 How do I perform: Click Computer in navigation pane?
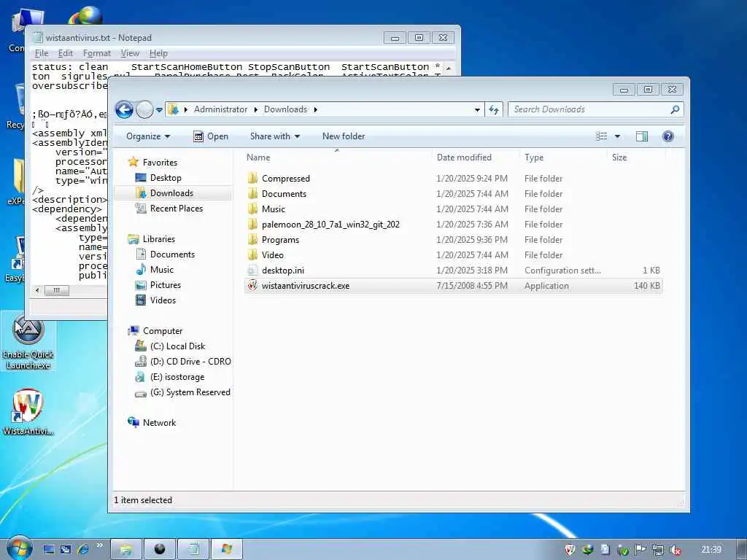pos(163,331)
